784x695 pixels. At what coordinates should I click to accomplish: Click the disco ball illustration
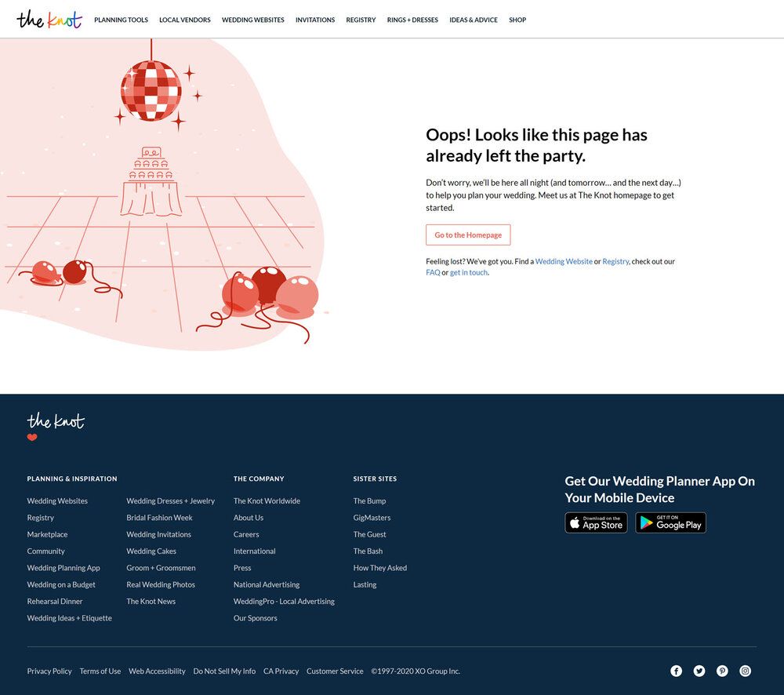pos(151,90)
